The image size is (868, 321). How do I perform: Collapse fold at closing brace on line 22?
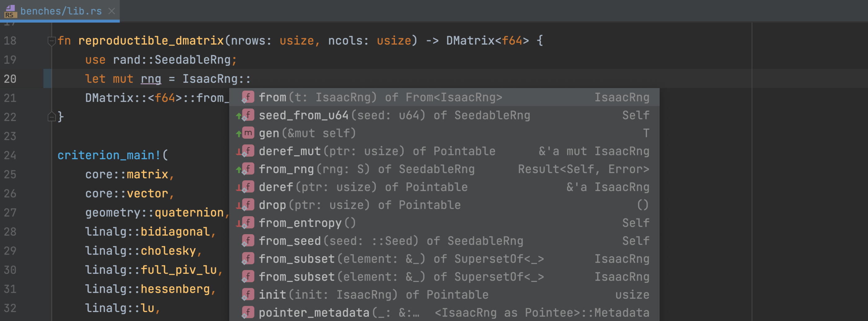pyautogui.click(x=51, y=117)
